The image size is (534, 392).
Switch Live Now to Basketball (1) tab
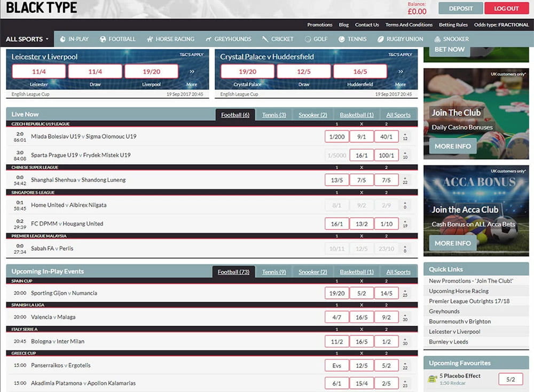[x=357, y=115]
